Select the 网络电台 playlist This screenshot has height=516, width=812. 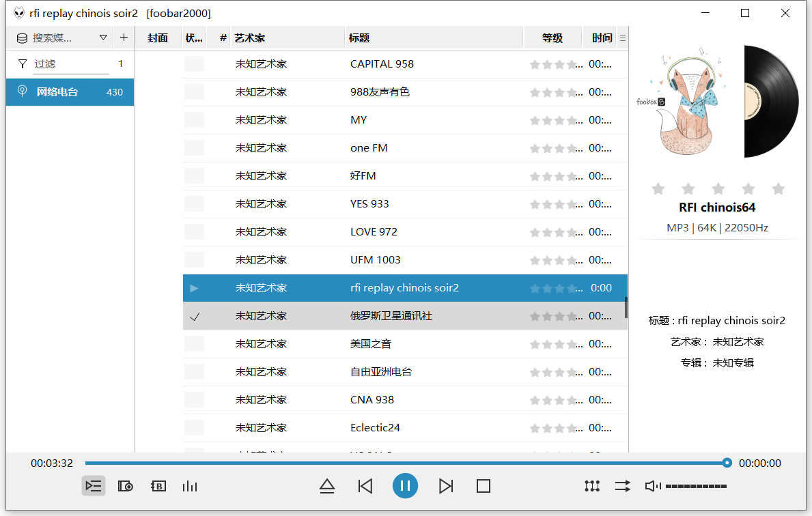coord(70,92)
